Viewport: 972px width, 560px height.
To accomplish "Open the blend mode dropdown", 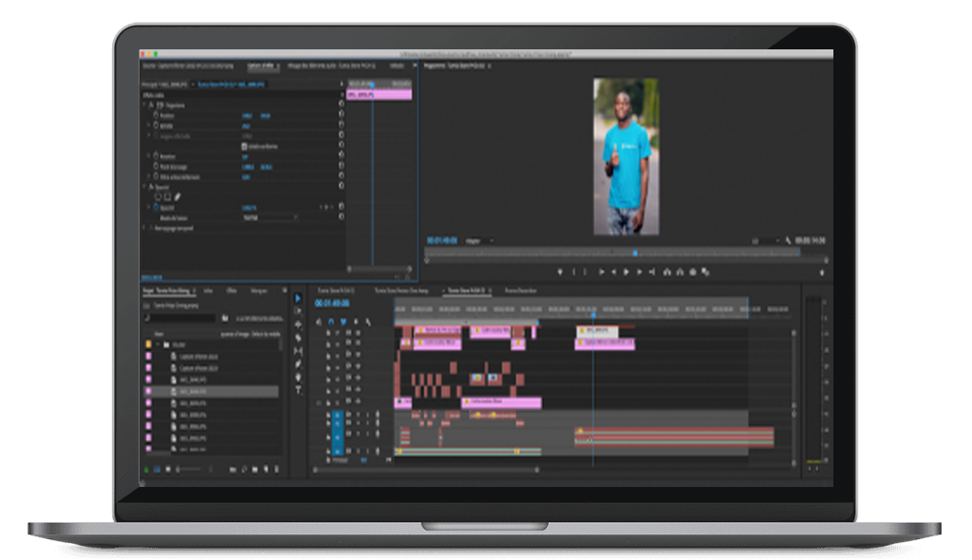I will (x=271, y=217).
